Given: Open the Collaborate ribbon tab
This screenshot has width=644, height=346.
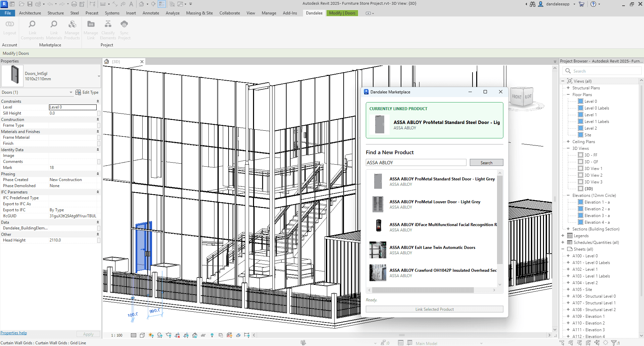Looking at the screenshot, I should pos(230,13).
